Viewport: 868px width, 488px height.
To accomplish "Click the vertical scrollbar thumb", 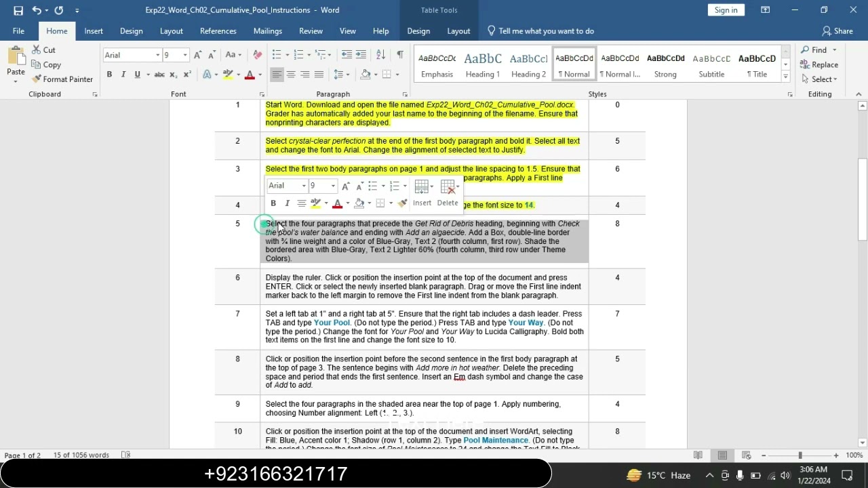I will click(x=863, y=199).
